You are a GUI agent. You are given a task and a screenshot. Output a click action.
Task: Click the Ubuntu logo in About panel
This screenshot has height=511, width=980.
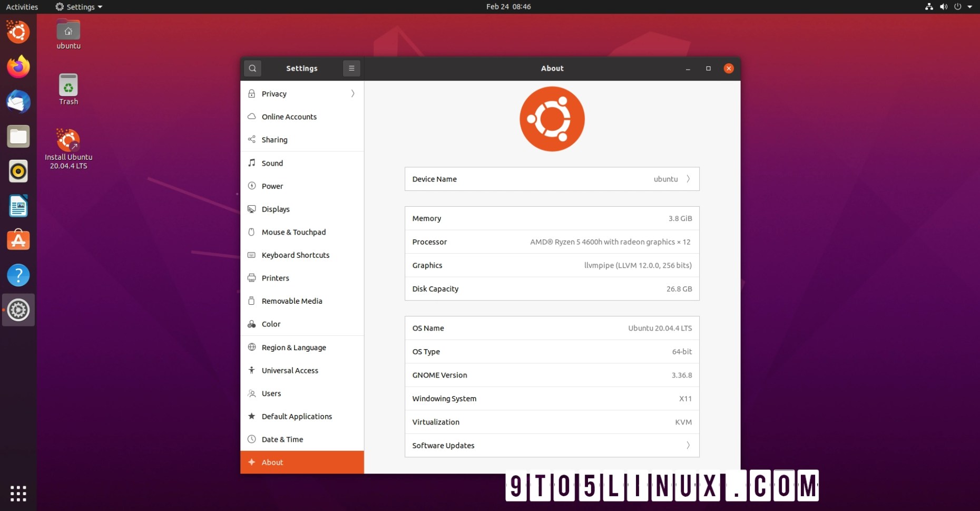tap(552, 119)
